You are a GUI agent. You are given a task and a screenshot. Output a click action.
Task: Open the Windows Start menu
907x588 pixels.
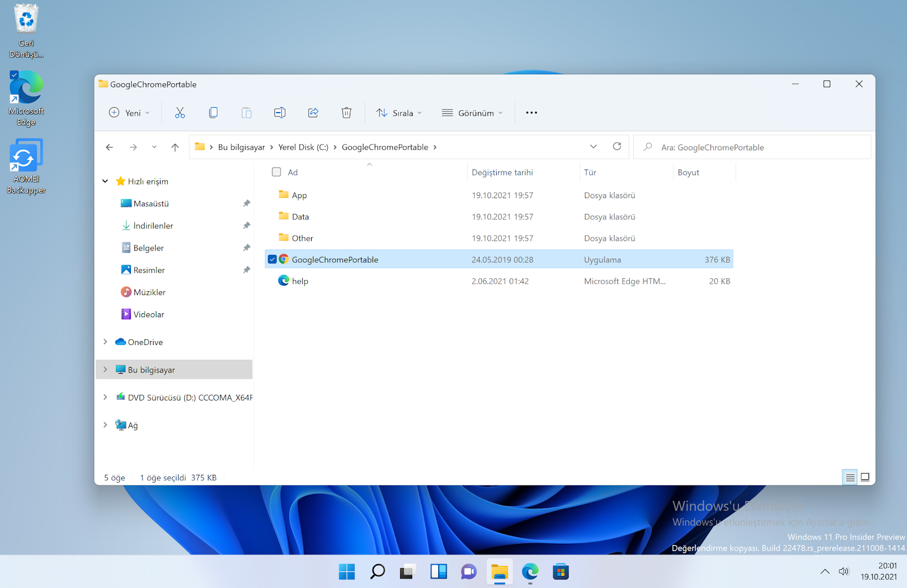coord(346,572)
